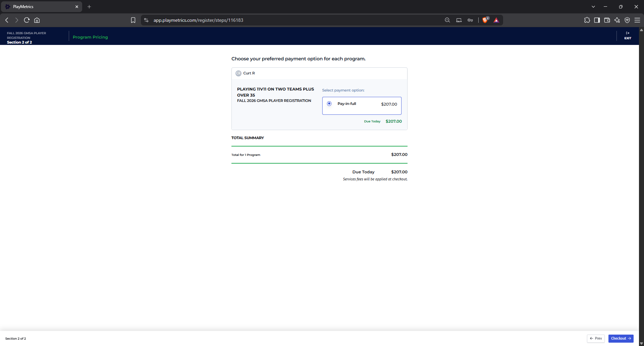The height and width of the screenshot is (346, 644).
Task: Click the cast/install screen icon in address bar
Action: pos(459,20)
